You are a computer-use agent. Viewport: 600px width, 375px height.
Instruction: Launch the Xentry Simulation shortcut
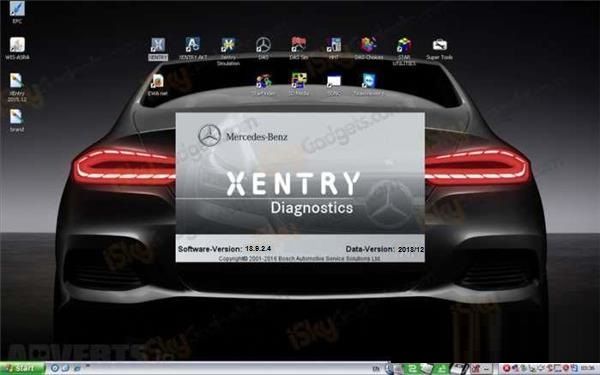(x=228, y=51)
